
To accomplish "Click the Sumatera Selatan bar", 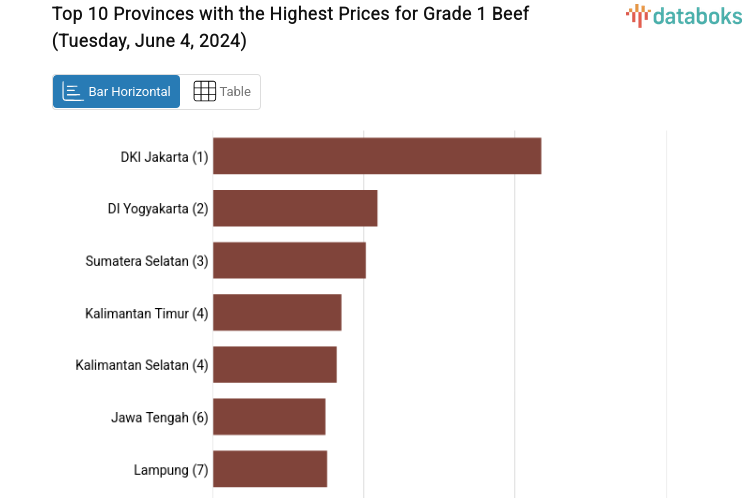I will 289,260.
